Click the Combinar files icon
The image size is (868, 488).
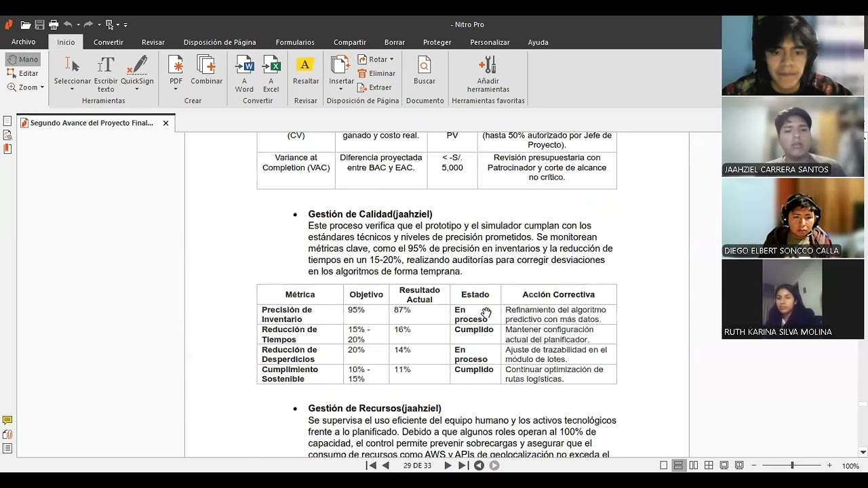click(206, 65)
